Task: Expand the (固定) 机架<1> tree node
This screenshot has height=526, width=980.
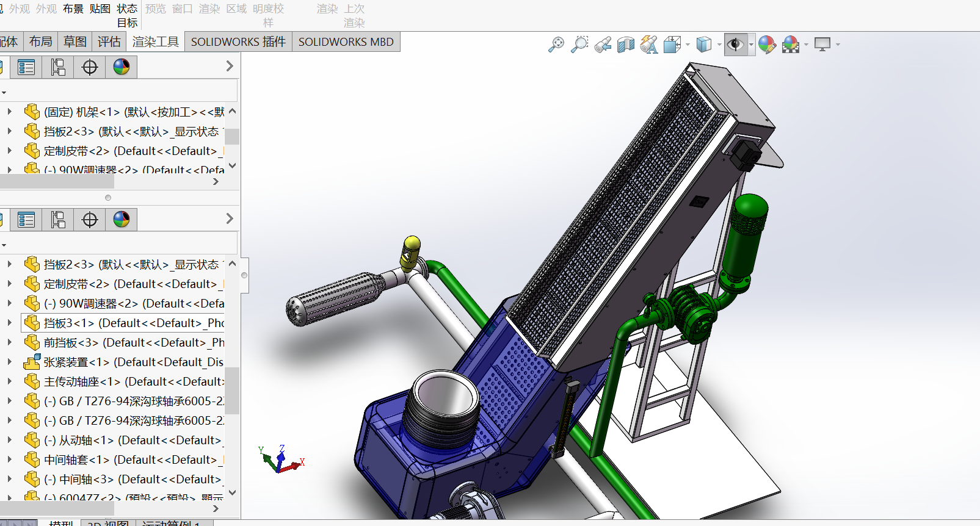Action: point(9,112)
